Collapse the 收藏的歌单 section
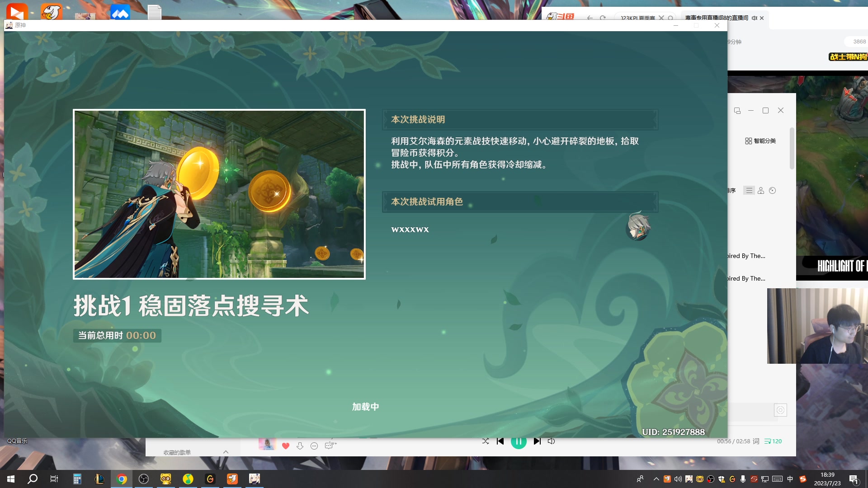Image resolution: width=868 pixels, height=488 pixels. 226,452
